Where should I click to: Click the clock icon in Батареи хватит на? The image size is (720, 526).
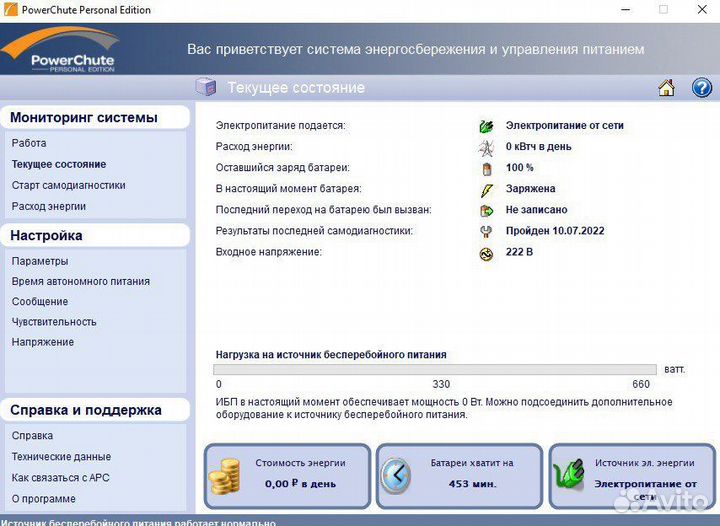pos(396,476)
